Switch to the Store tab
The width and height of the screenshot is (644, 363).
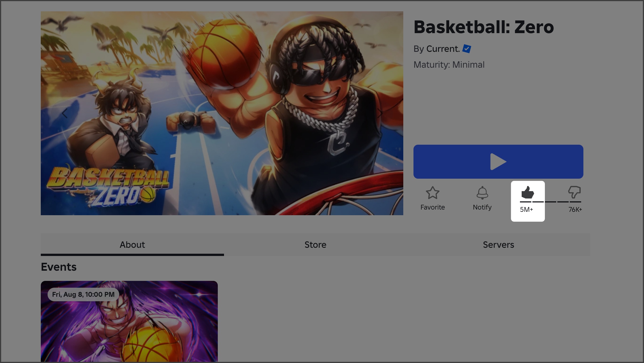point(315,245)
